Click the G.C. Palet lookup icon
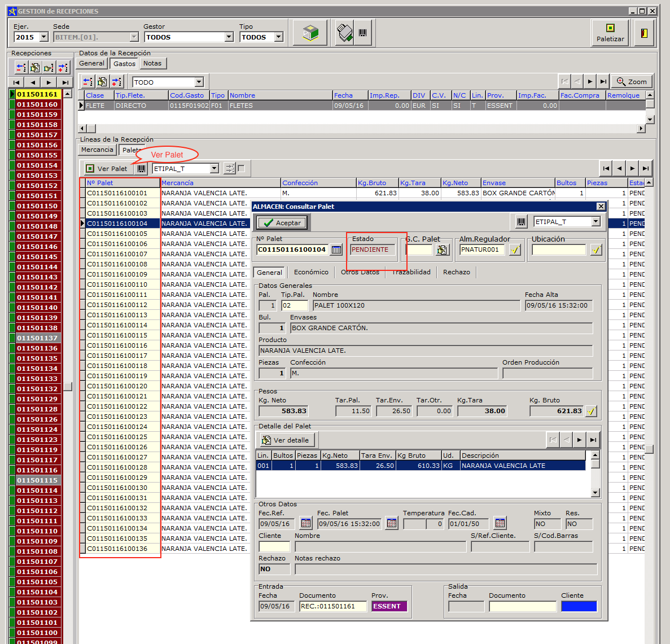The height and width of the screenshot is (644, 670). (442, 250)
